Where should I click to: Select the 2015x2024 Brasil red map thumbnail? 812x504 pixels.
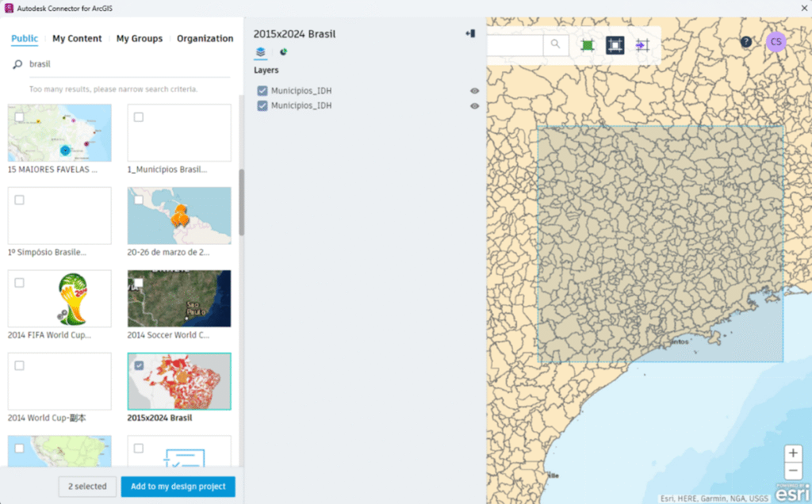pos(179,381)
